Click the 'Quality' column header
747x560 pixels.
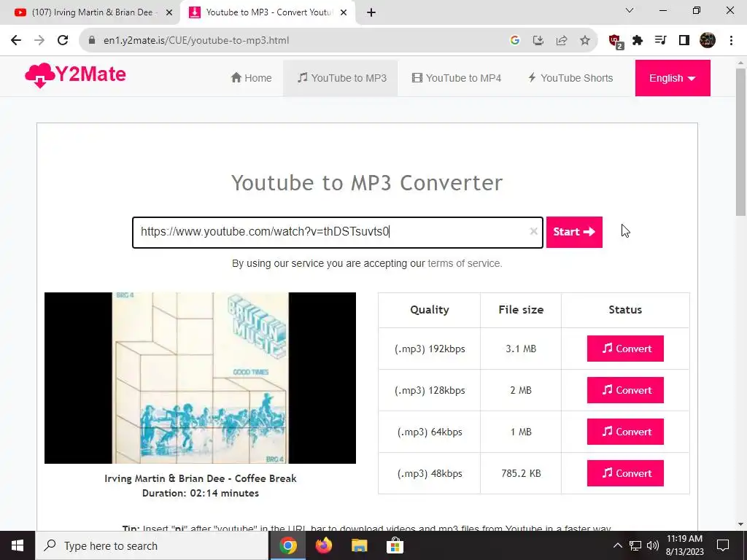coord(429,309)
